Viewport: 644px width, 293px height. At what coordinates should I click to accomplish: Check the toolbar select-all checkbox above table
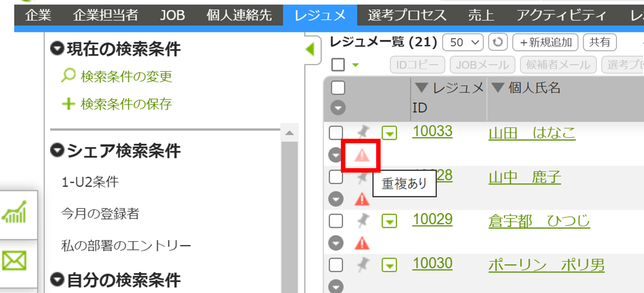338,65
